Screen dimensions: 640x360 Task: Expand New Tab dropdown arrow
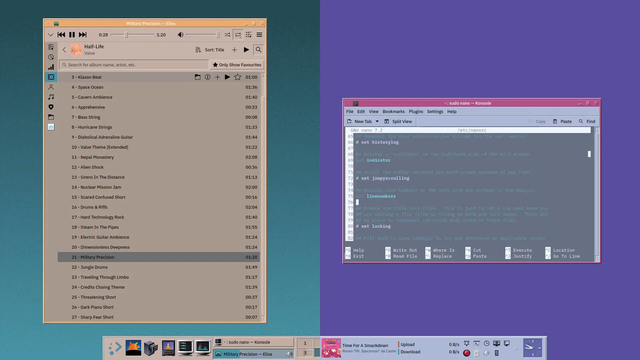(377, 121)
